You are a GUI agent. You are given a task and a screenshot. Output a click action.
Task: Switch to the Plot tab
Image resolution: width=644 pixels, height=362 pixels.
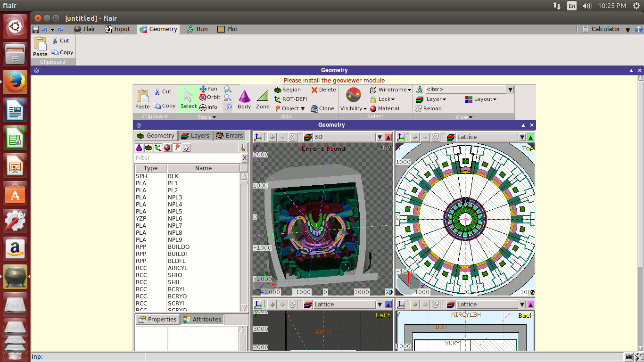coord(227,29)
